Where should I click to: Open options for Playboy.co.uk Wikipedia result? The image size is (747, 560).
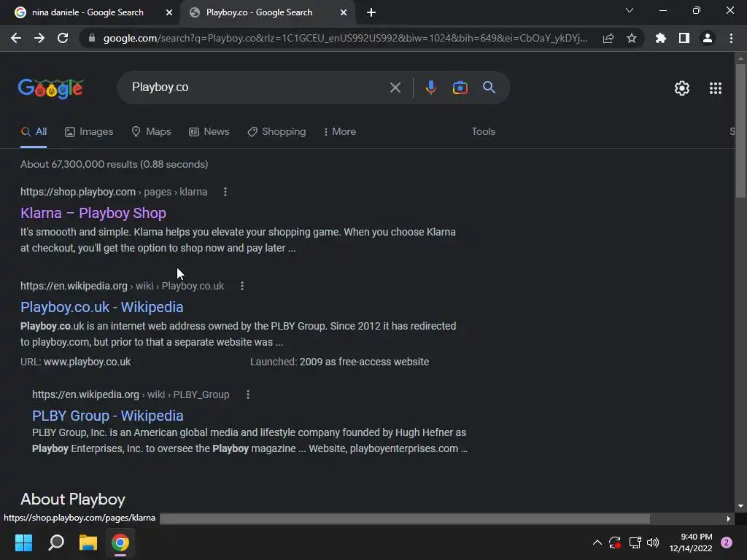242,286
